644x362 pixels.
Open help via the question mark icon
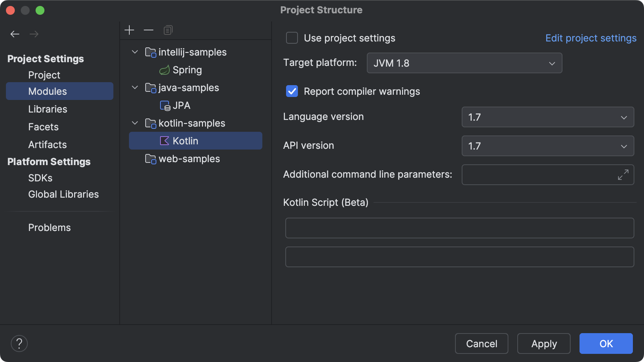pyautogui.click(x=19, y=343)
